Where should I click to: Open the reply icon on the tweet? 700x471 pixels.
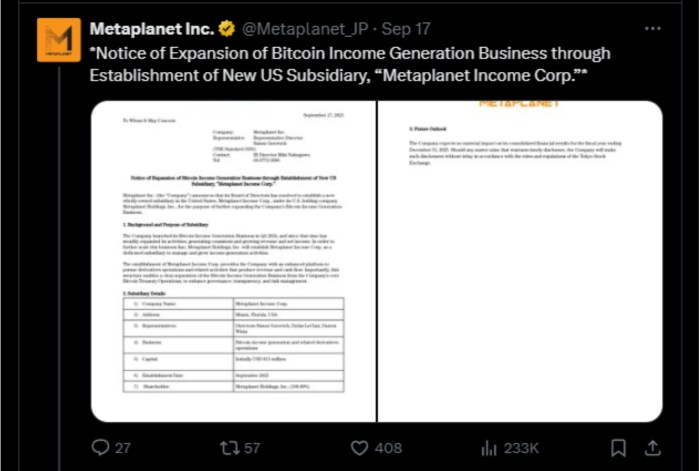(100, 447)
